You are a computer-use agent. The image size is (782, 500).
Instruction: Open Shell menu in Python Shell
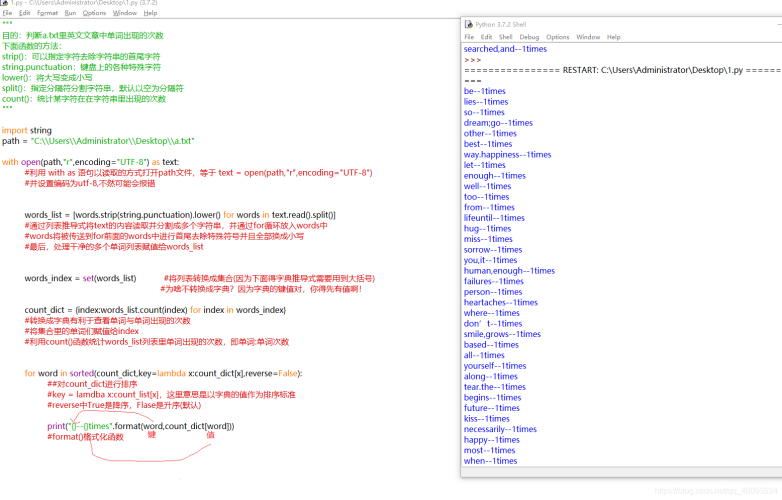click(x=506, y=37)
